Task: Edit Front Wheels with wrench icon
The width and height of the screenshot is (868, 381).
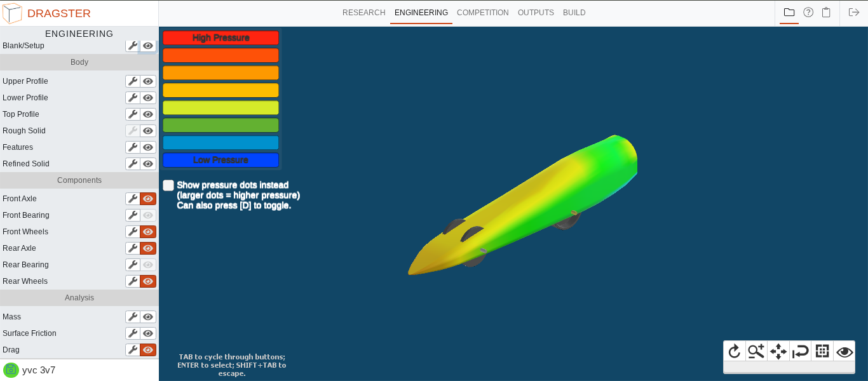Action: 132,232
